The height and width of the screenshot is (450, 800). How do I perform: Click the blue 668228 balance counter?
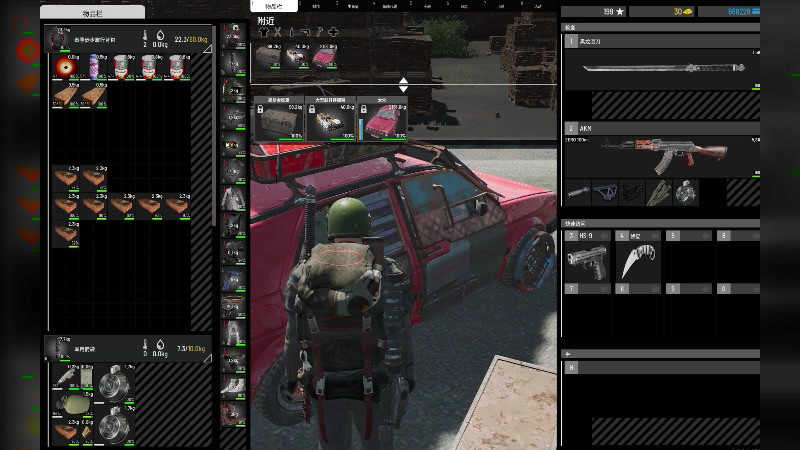coord(729,11)
